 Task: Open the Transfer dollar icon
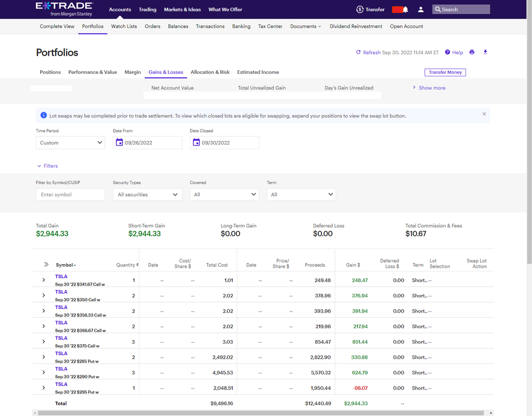[x=360, y=9]
